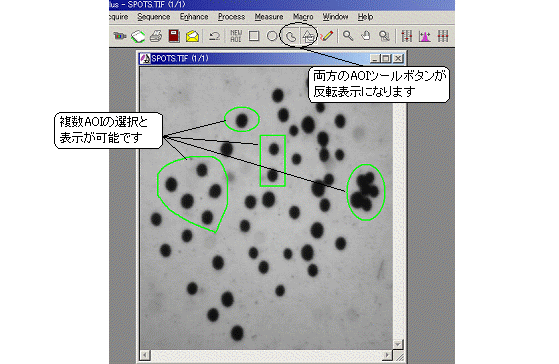Select the rectangular AOI tool

254,36
